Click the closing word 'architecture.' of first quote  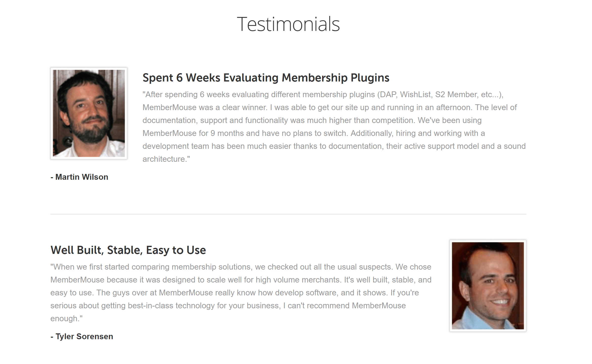coord(166,159)
